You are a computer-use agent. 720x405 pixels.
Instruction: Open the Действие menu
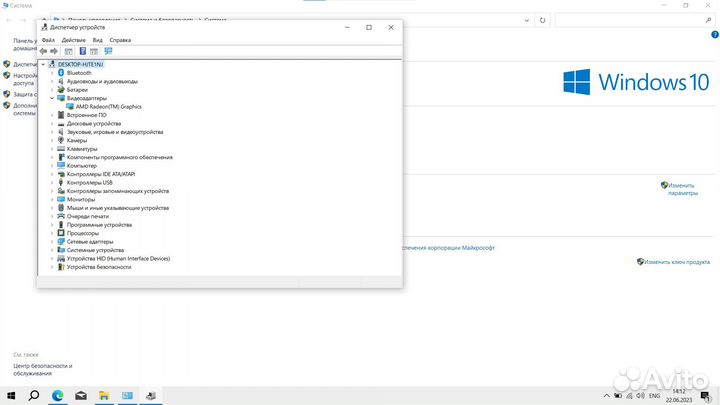[x=73, y=40]
